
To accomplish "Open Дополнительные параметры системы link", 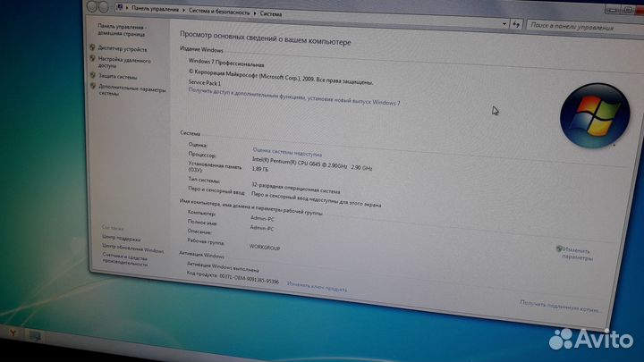I will (x=131, y=90).
